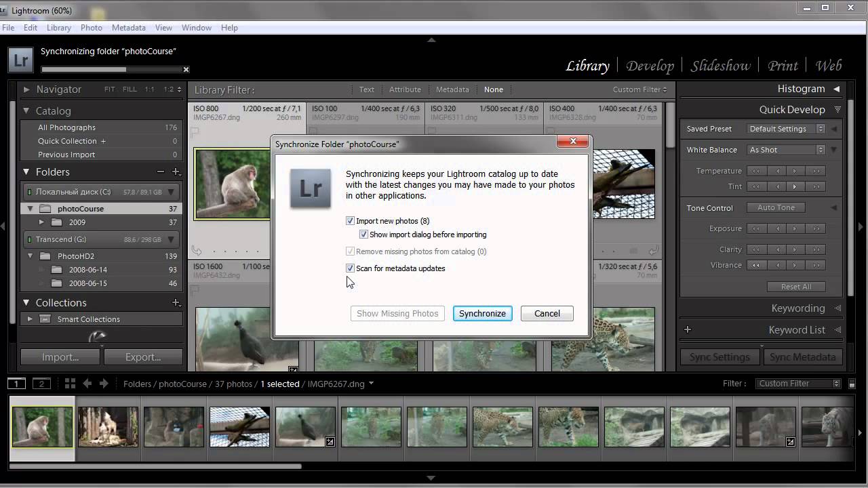Open the Saved Preset dropdown
Image resolution: width=868 pixels, height=488 pixels.
pos(786,129)
